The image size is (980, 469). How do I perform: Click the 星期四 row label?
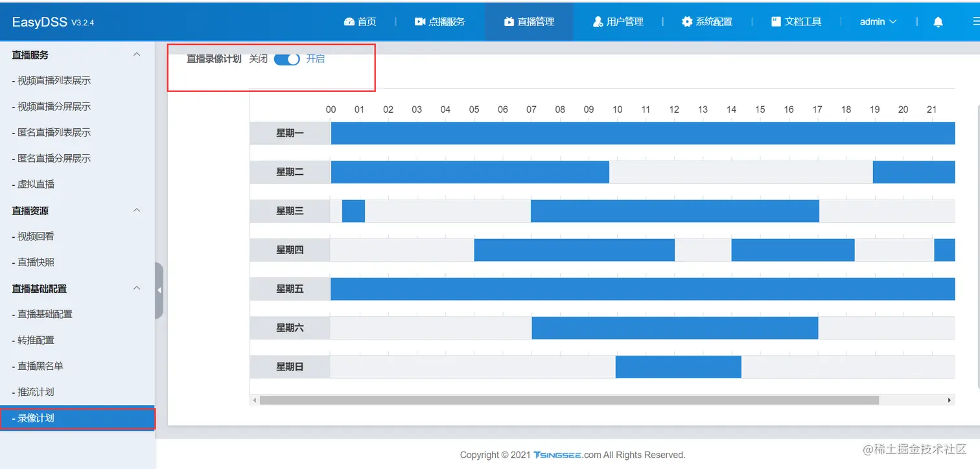[x=290, y=249]
